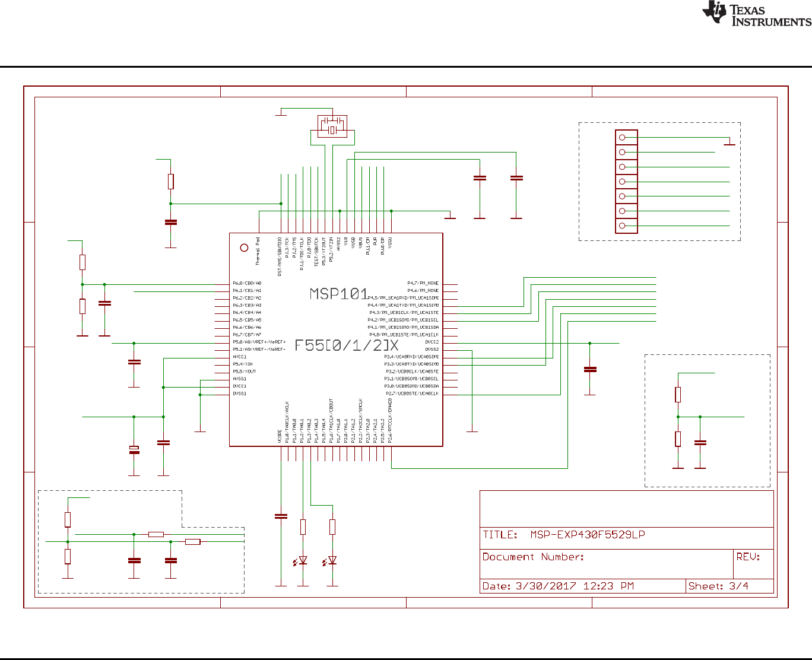Select pin label P6.0/CB0/A0
The width and height of the screenshot is (812, 660).
tap(247, 283)
